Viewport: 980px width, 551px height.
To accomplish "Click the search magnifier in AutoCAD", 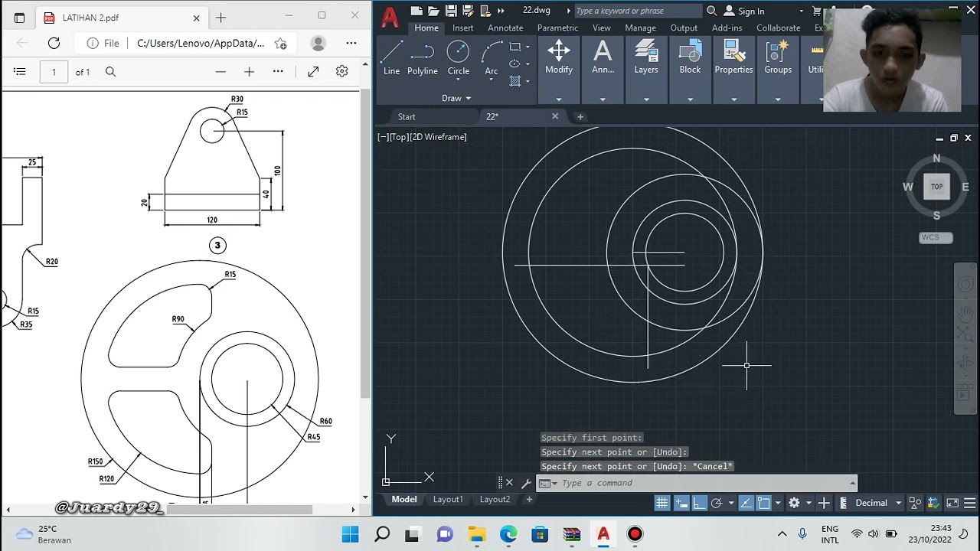I will coord(711,11).
